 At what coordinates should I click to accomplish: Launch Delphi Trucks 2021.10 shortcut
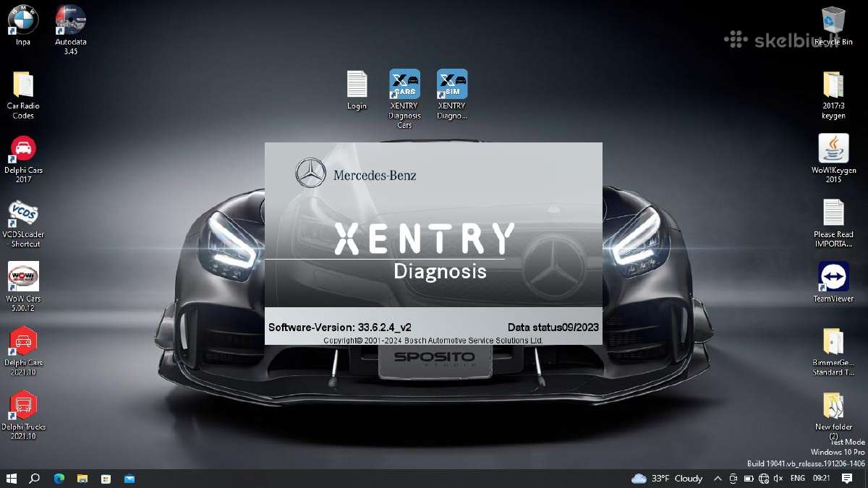(x=23, y=416)
